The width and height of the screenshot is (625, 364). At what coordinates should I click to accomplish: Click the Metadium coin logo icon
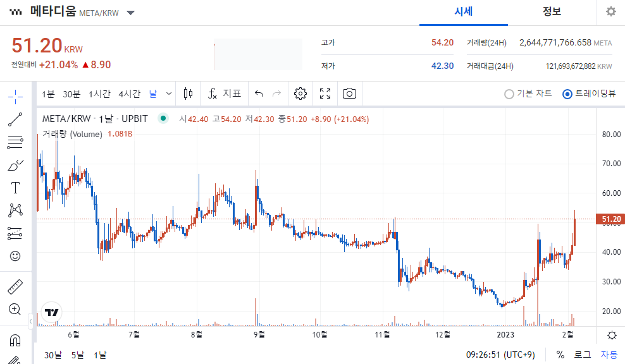click(16, 12)
